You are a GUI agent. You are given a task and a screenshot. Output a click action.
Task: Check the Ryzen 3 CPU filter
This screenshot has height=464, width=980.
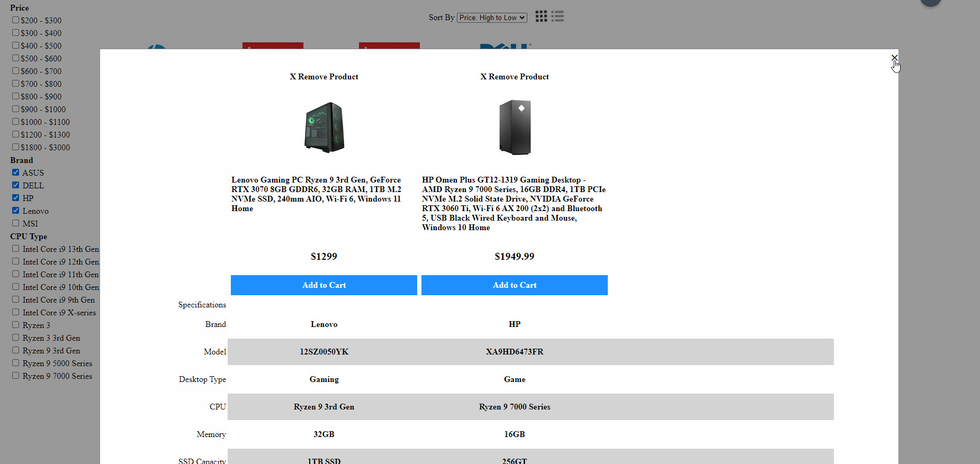[x=16, y=325]
